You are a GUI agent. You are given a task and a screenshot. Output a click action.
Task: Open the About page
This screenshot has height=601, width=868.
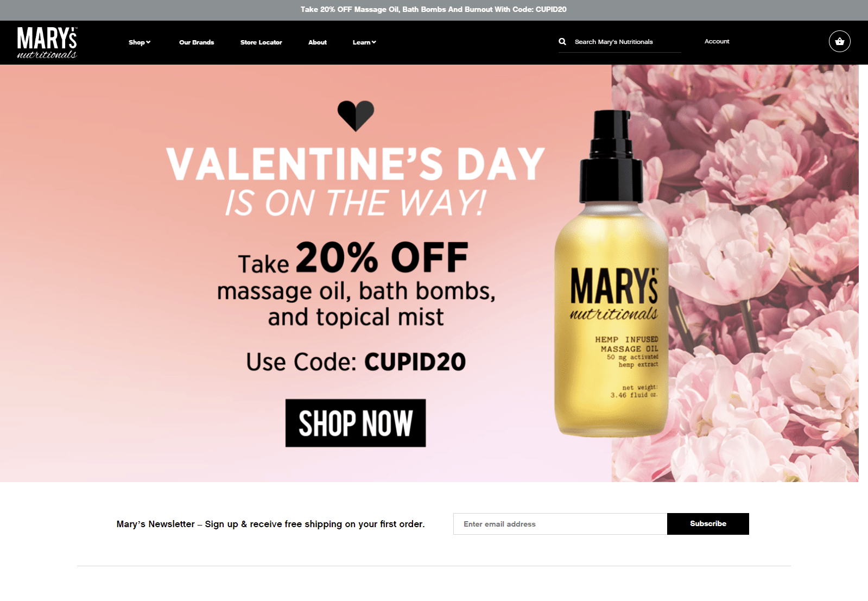point(318,42)
